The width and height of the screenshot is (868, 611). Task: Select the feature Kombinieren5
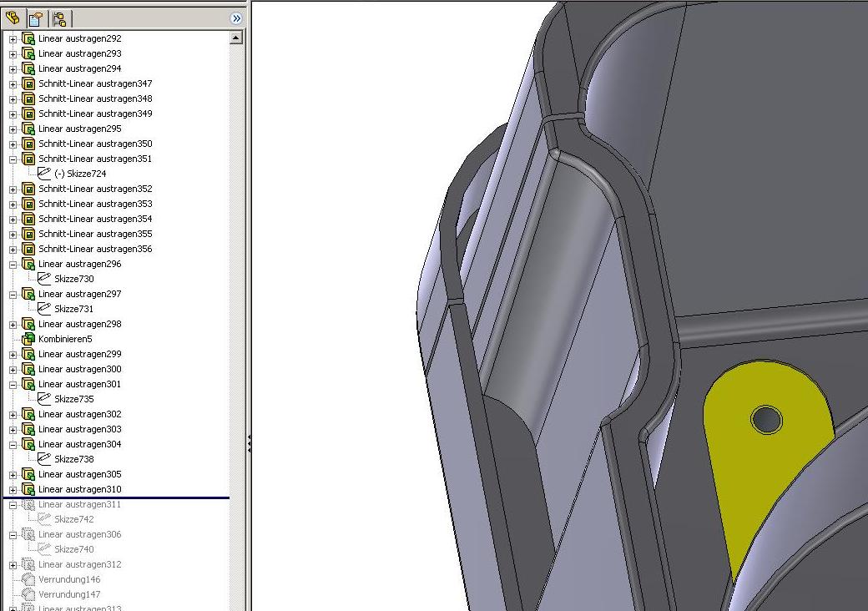[x=65, y=339]
